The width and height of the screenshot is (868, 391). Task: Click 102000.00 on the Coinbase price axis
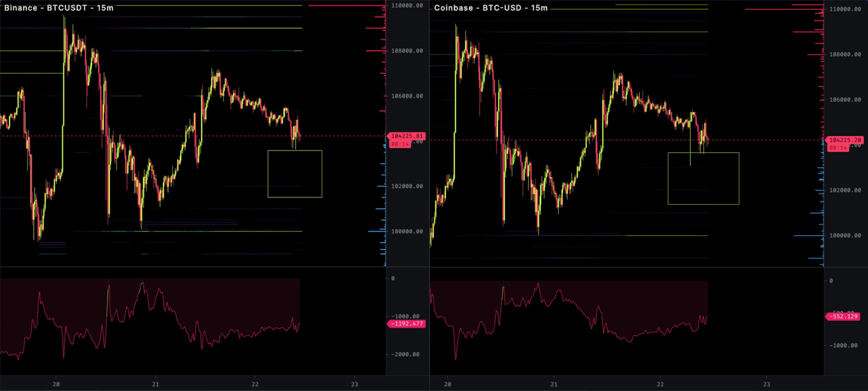pyautogui.click(x=845, y=191)
